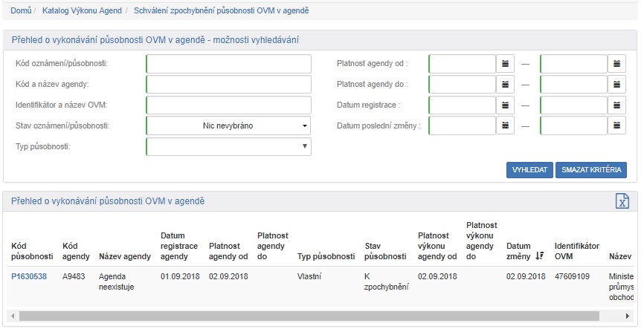Focus the Identifikátor a název OVM field
Image resolution: width=644 pixels, height=329 pixels.
[228, 105]
